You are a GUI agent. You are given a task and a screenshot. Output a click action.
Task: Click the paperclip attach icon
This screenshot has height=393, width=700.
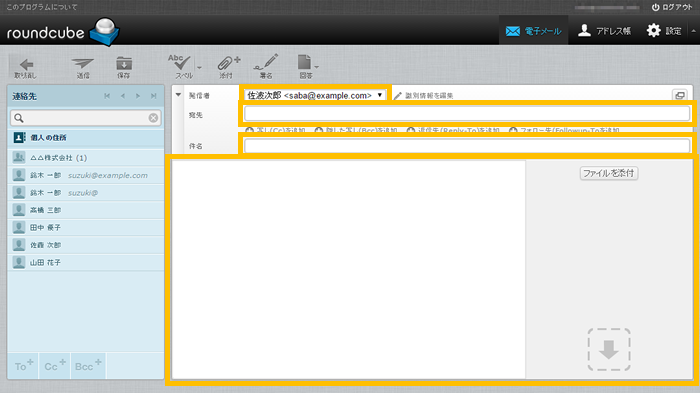[228, 63]
